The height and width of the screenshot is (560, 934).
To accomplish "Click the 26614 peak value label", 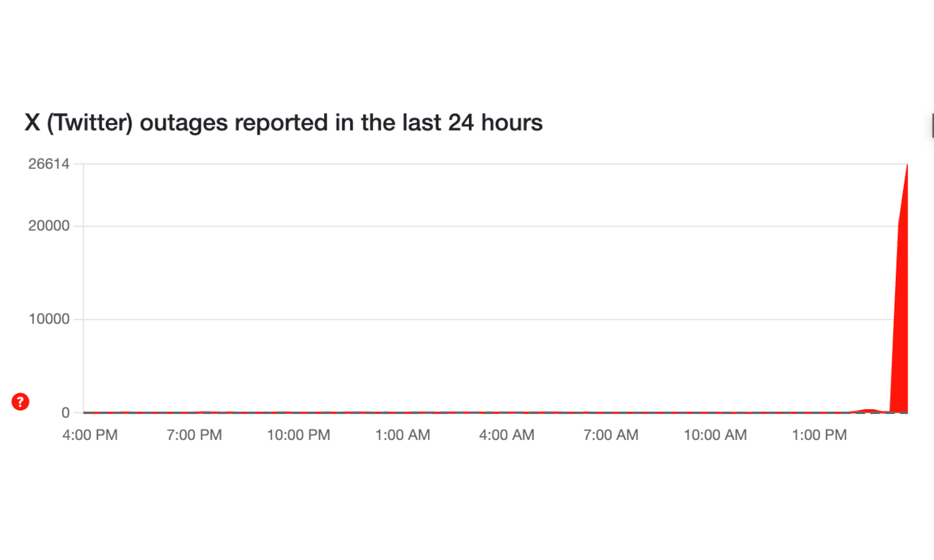I will click(x=49, y=164).
